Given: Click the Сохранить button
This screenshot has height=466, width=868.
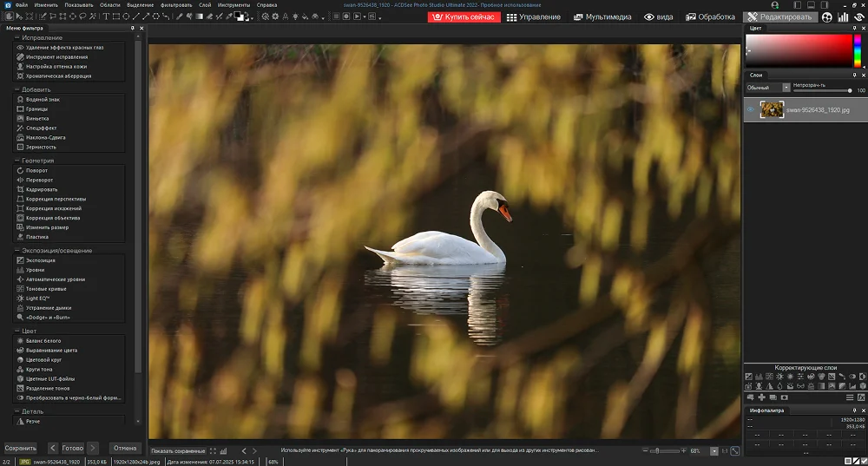Looking at the screenshot, I should click(21, 449).
